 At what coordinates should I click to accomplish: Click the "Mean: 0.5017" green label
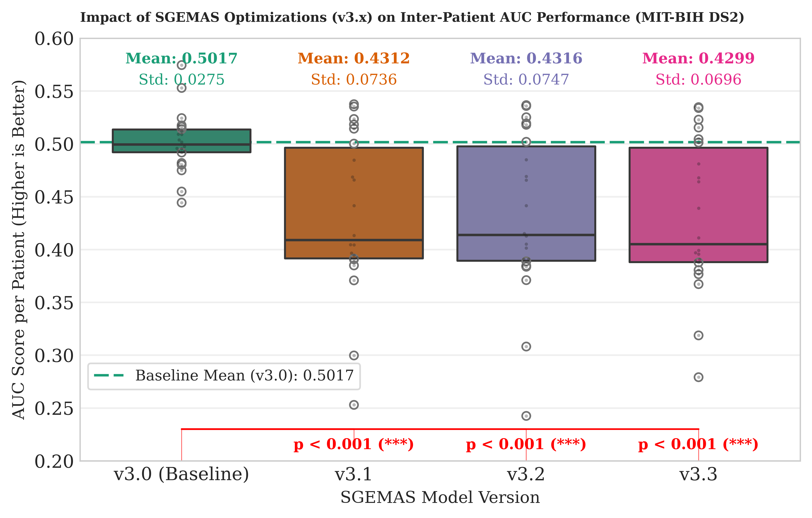pyautogui.click(x=181, y=58)
